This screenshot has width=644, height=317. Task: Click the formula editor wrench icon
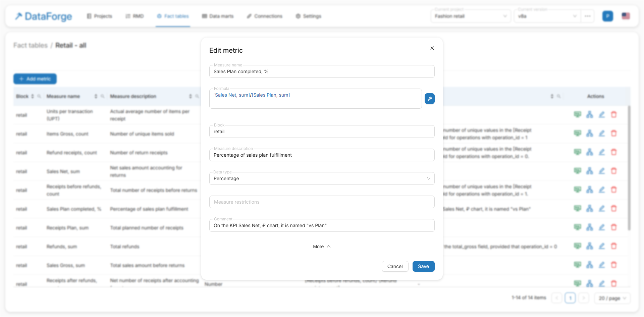click(x=429, y=99)
